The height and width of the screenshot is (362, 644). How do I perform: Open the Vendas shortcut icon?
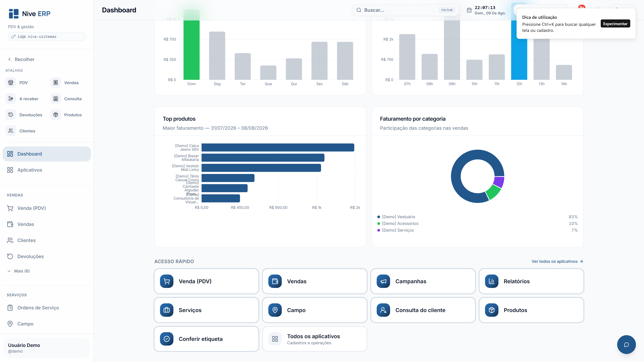(x=56, y=83)
